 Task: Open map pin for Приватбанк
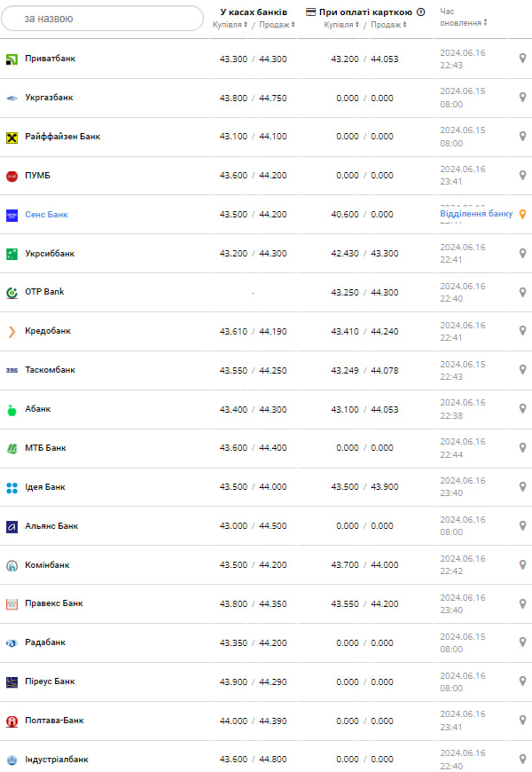[x=522, y=59]
